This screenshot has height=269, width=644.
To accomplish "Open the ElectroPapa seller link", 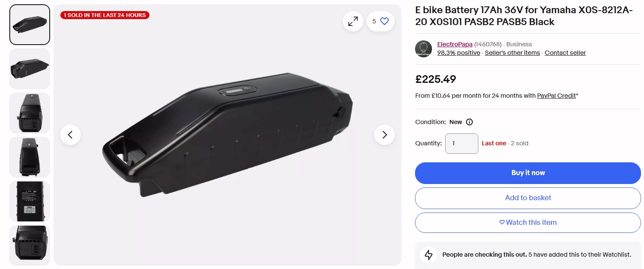I will (x=455, y=44).
